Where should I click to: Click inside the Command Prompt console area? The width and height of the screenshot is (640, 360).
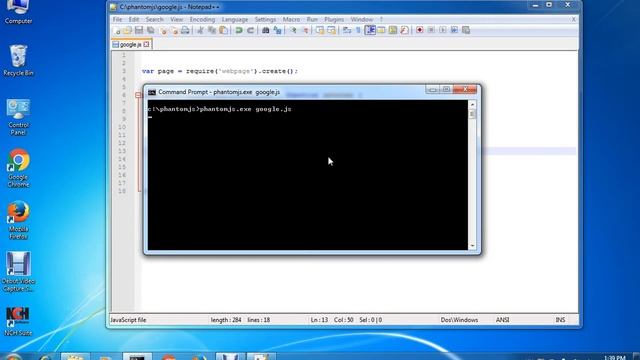(308, 175)
